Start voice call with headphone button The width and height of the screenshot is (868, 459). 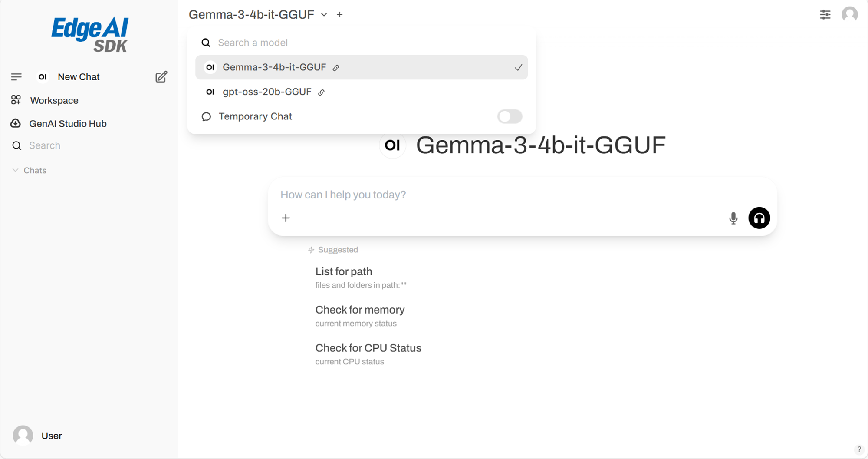click(x=759, y=218)
